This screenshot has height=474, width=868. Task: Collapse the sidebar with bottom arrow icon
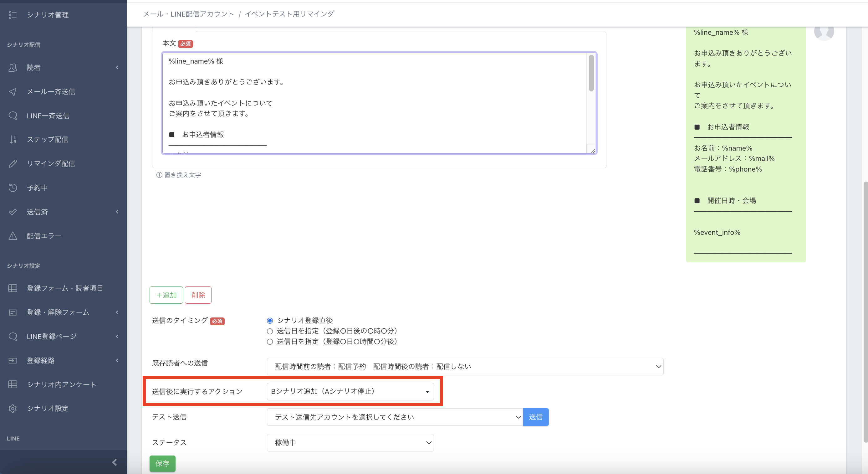click(x=114, y=462)
